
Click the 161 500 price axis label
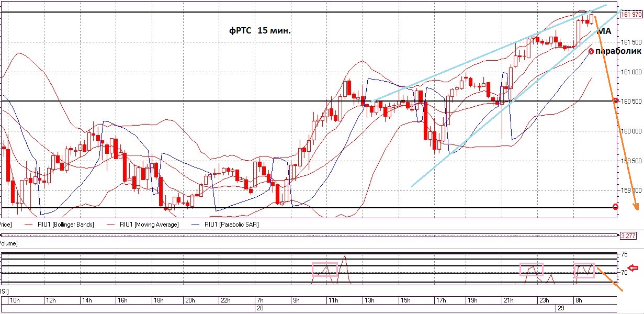(631, 42)
